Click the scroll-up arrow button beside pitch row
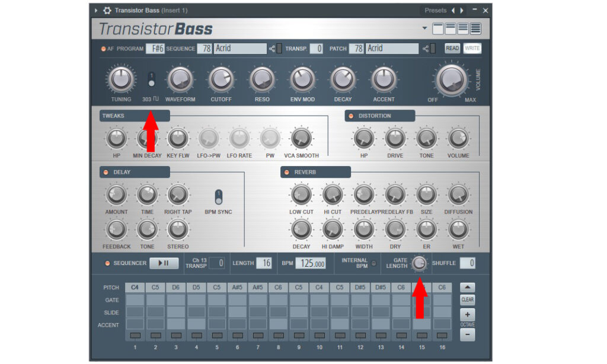Viewport: 607px width, 364px height. [467, 288]
